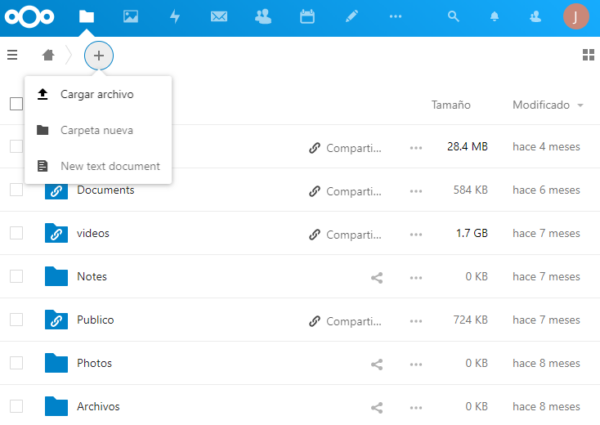The image size is (600, 425).
Task: Choose New text document menu entry
Action: click(x=98, y=166)
